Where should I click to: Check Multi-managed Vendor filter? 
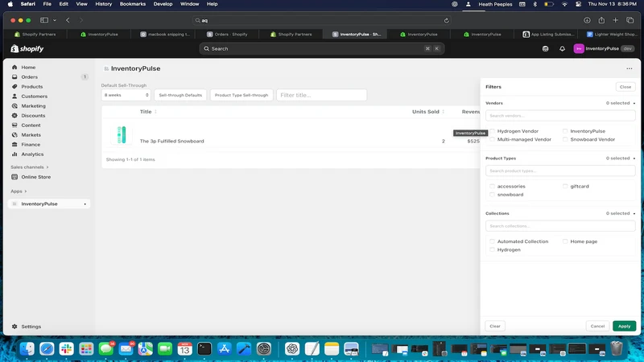(x=492, y=139)
